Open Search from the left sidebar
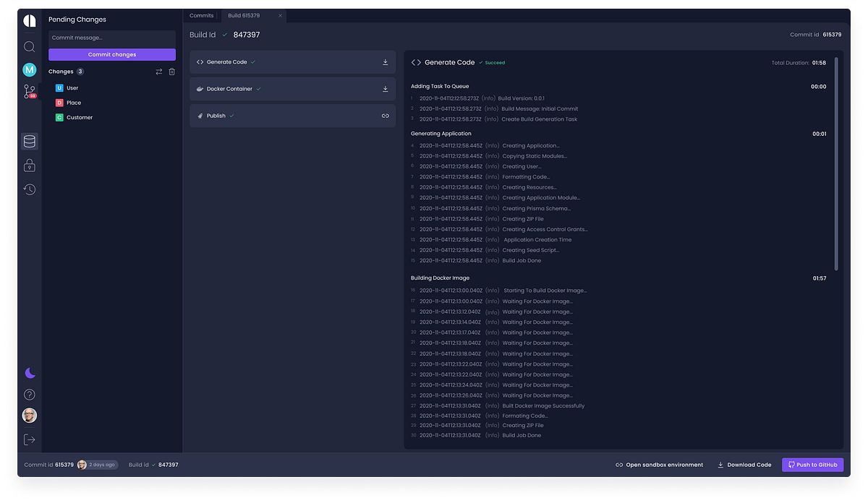 point(29,46)
